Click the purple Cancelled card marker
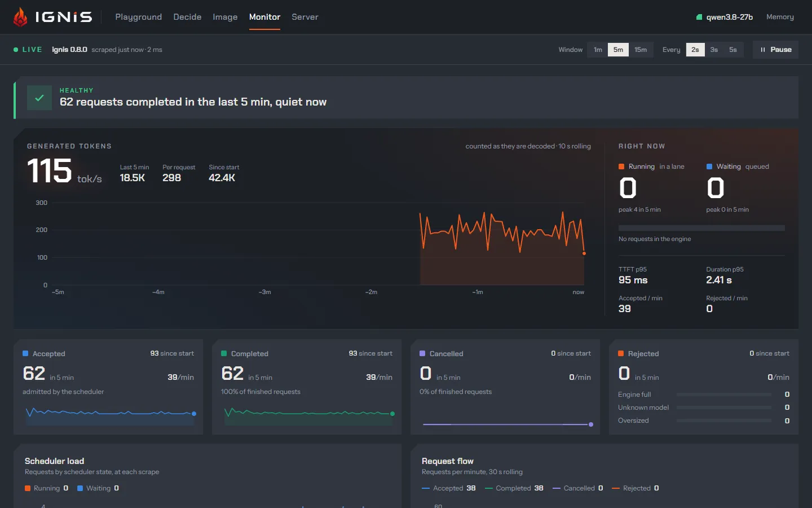This screenshot has height=508, width=812. [422, 353]
